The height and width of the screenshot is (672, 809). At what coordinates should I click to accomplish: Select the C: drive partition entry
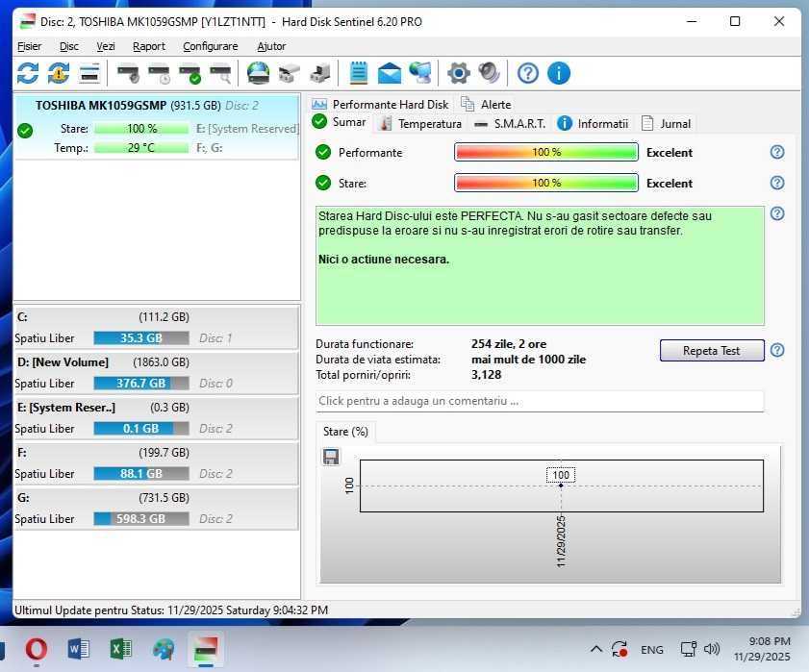coord(156,328)
